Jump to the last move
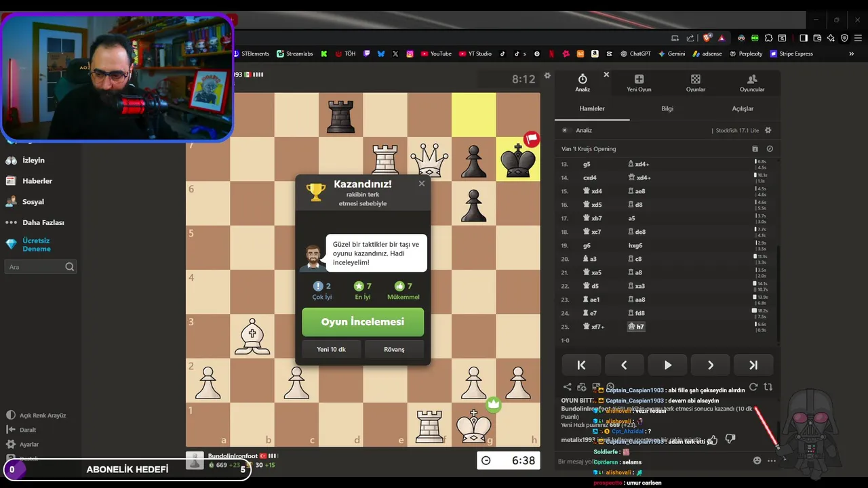The width and height of the screenshot is (868, 488). 753,365
